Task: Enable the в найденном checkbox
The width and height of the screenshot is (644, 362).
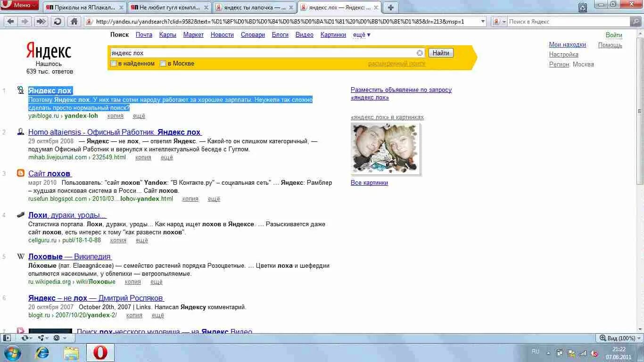Action: coord(114,64)
